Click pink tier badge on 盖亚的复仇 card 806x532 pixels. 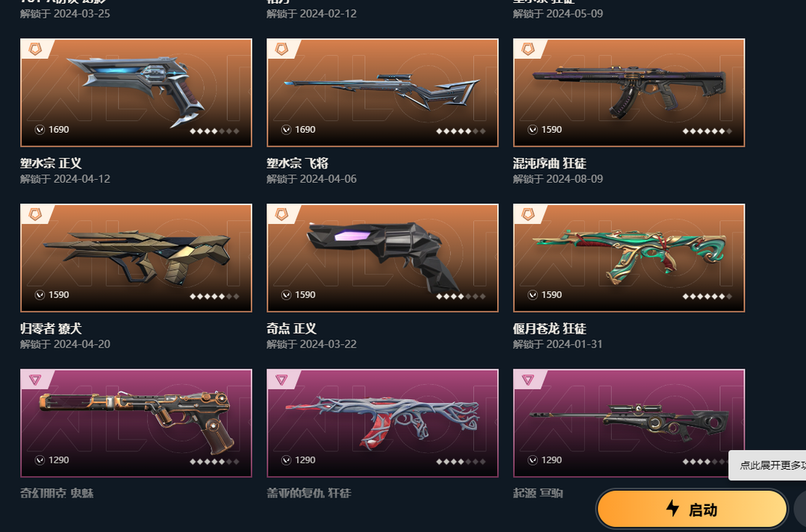(x=281, y=379)
